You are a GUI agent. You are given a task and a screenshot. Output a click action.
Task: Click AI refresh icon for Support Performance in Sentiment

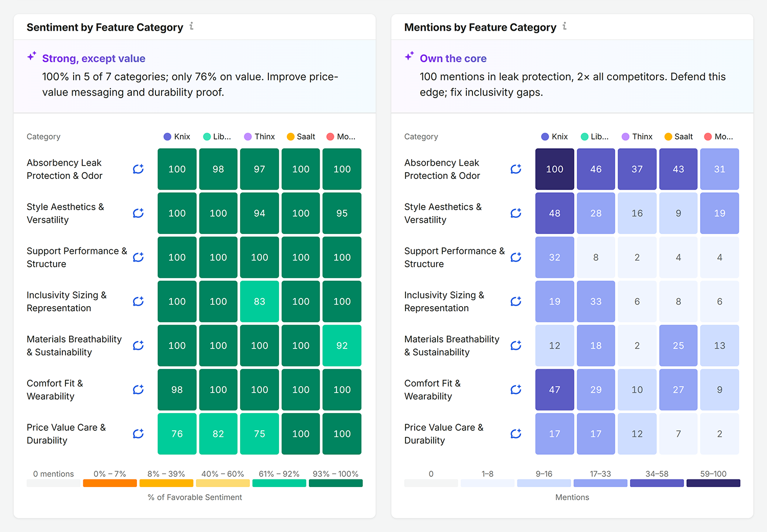pyautogui.click(x=139, y=257)
